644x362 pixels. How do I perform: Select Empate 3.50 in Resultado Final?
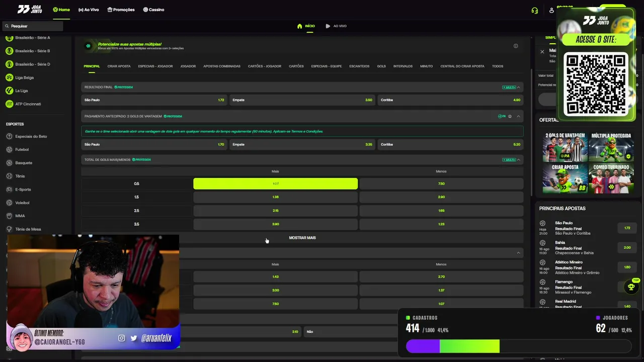point(302,100)
